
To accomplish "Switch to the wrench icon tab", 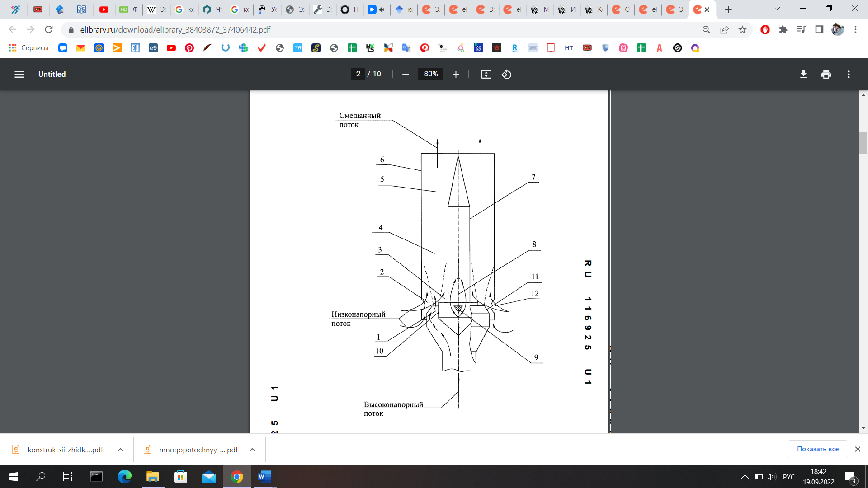I will click(322, 9).
